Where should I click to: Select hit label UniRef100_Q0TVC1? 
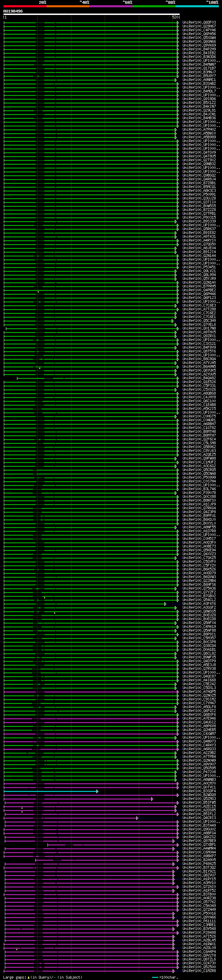199,787
